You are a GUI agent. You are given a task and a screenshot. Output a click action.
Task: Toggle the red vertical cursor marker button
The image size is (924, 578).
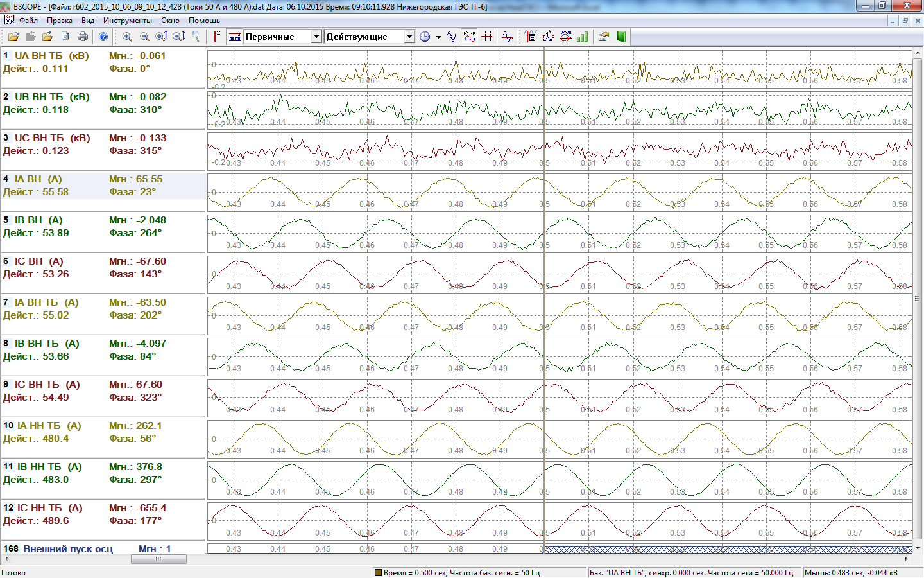(x=217, y=37)
